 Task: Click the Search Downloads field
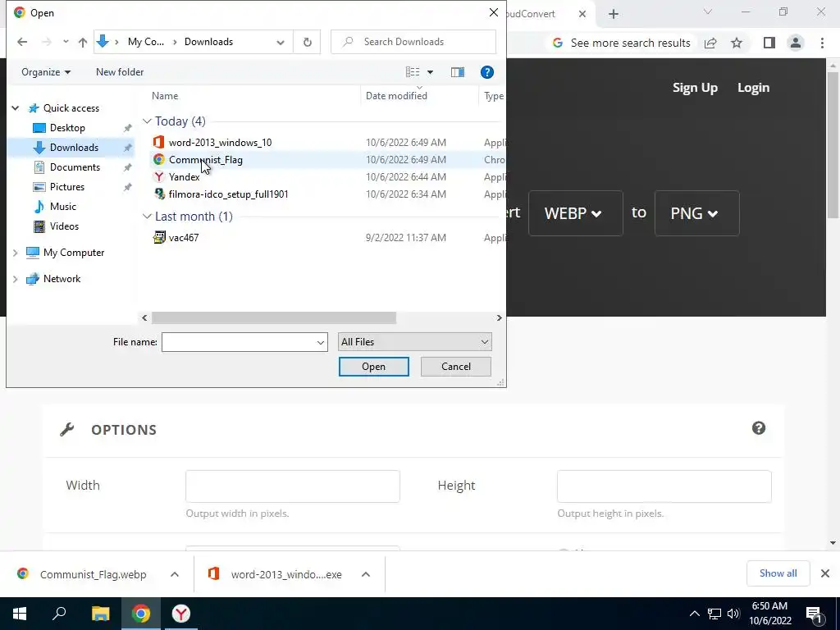(x=413, y=42)
